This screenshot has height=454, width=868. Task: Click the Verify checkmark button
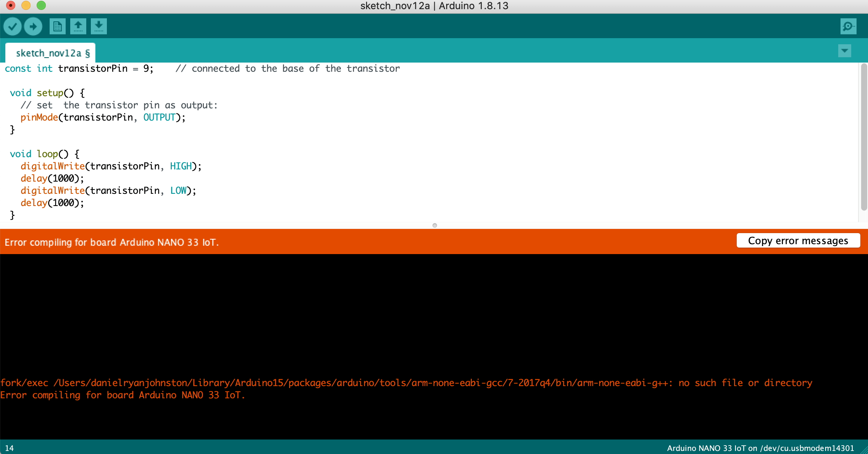pyautogui.click(x=13, y=26)
